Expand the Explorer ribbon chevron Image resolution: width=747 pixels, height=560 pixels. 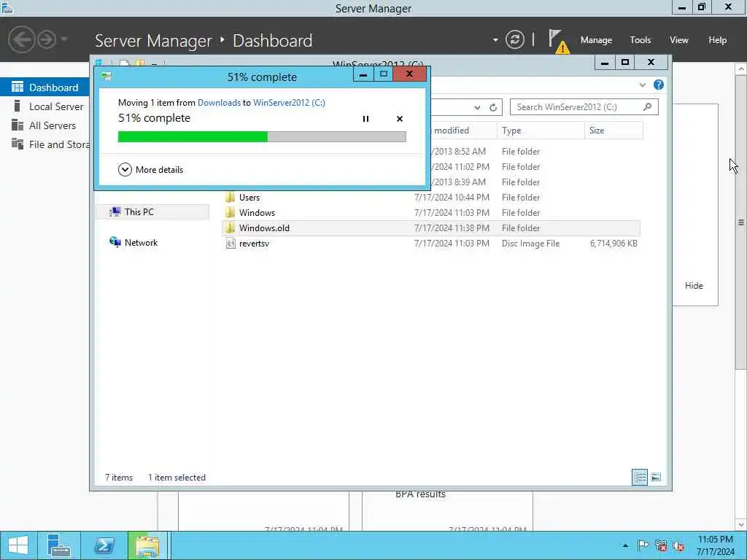tap(642, 85)
